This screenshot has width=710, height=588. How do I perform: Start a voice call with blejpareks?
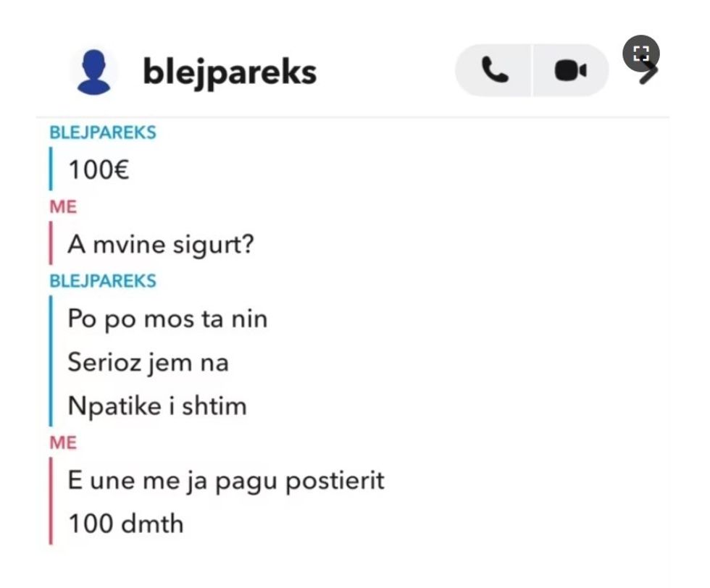(493, 70)
